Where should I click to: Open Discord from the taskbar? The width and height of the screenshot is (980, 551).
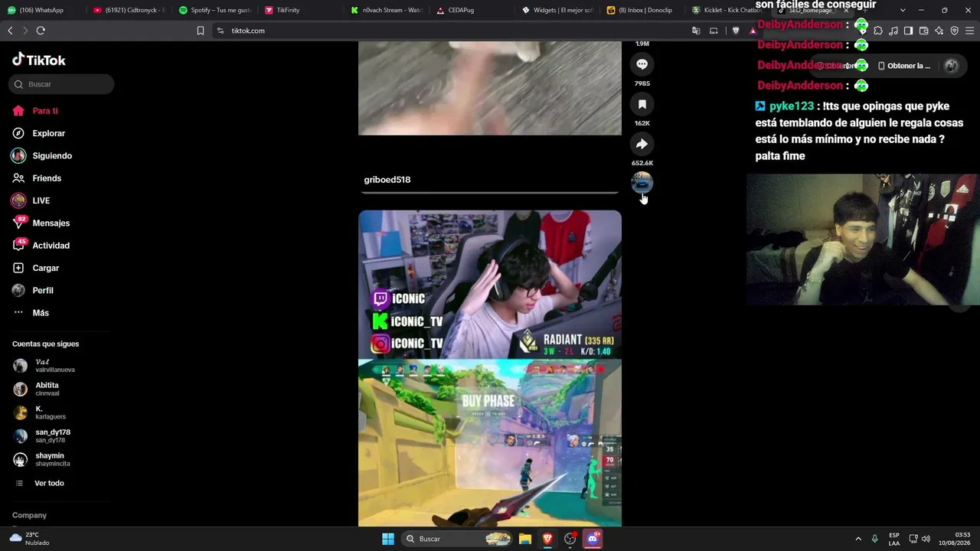pyautogui.click(x=592, y=539)
